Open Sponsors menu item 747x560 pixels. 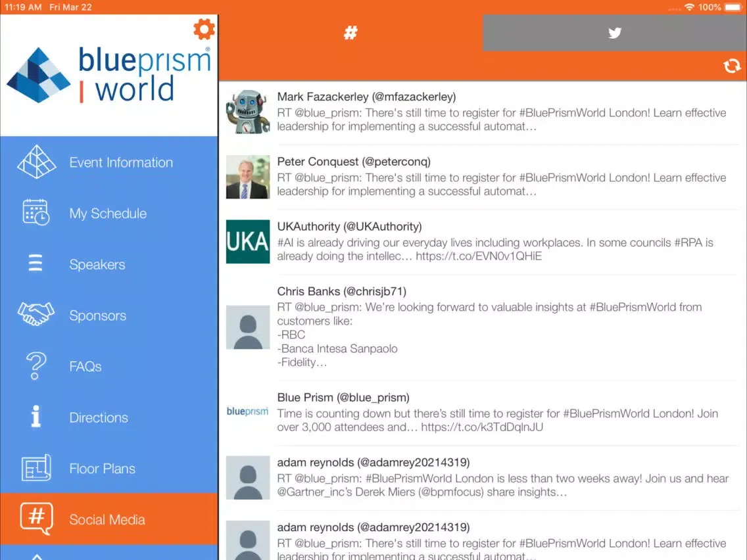(x=109, y=315)
